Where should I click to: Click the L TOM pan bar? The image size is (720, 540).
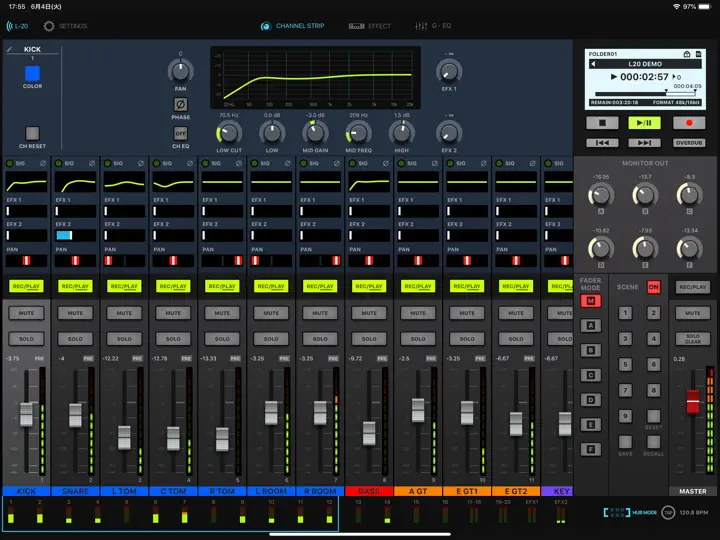click(x=124, y=261)
